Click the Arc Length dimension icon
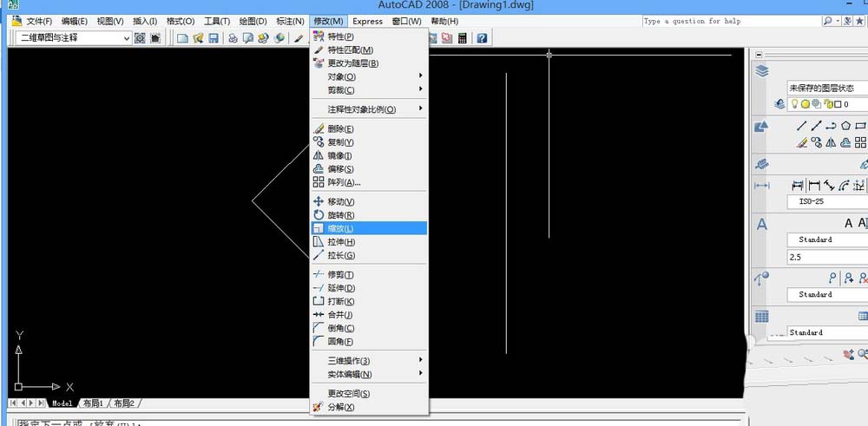This screenshot has height=426, width=868. (845, 186)
